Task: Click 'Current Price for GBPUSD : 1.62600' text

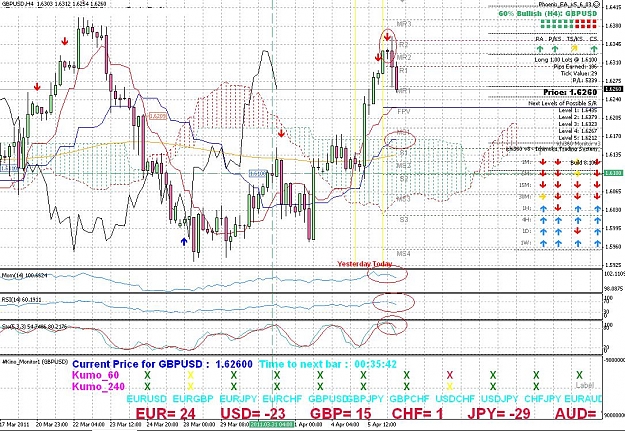Action: (162, 364)
